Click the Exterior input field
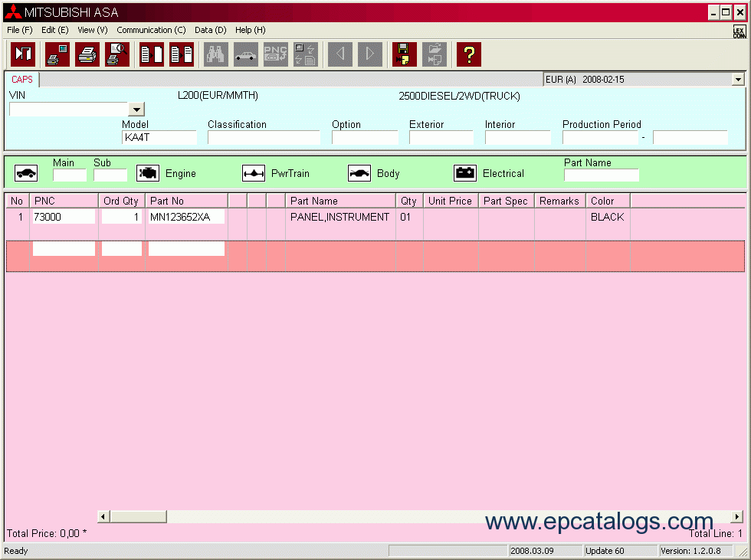Screen dimensions: 751x560 click(441, 138)
